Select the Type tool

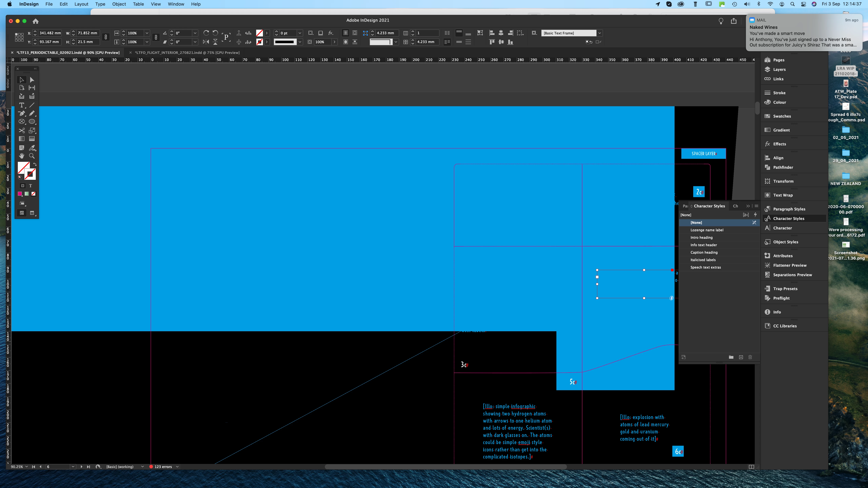coord(22,105)
